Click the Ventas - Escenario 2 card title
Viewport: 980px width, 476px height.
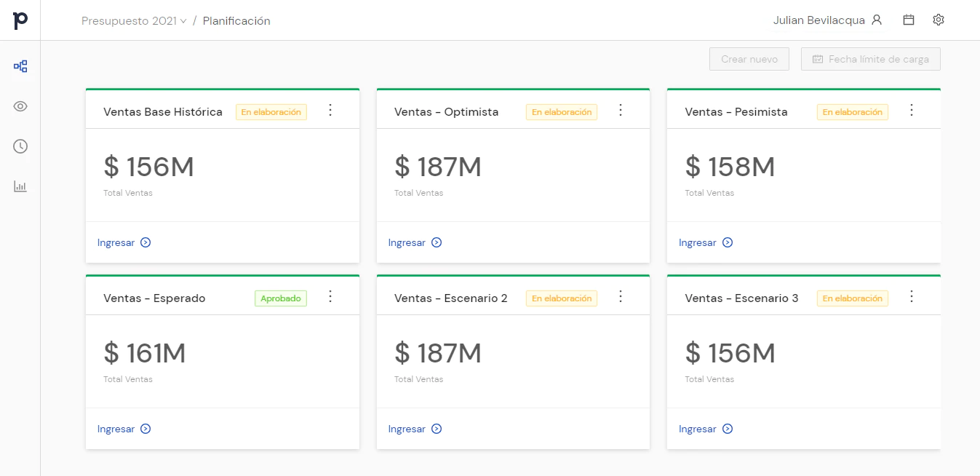pyautogui.click(x=451, y=298)
